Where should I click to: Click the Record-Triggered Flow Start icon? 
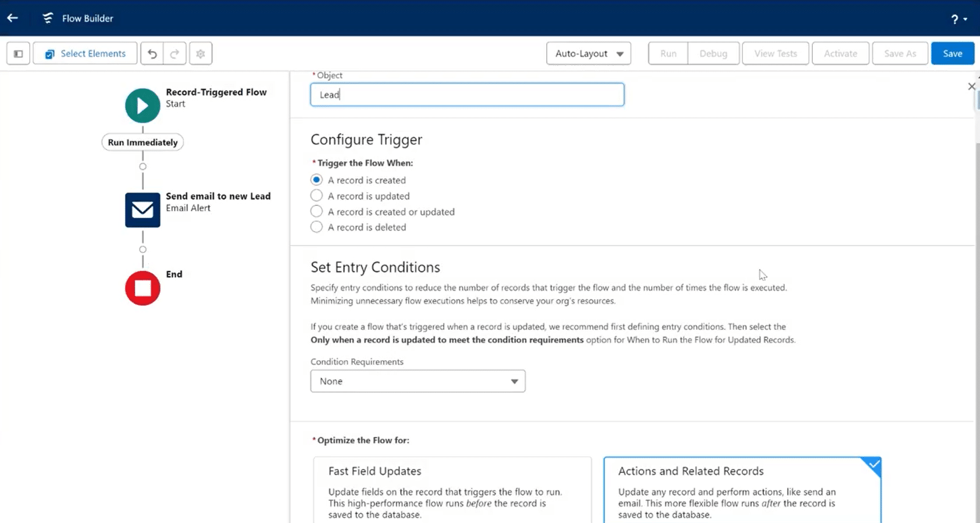tap(143, 105)
